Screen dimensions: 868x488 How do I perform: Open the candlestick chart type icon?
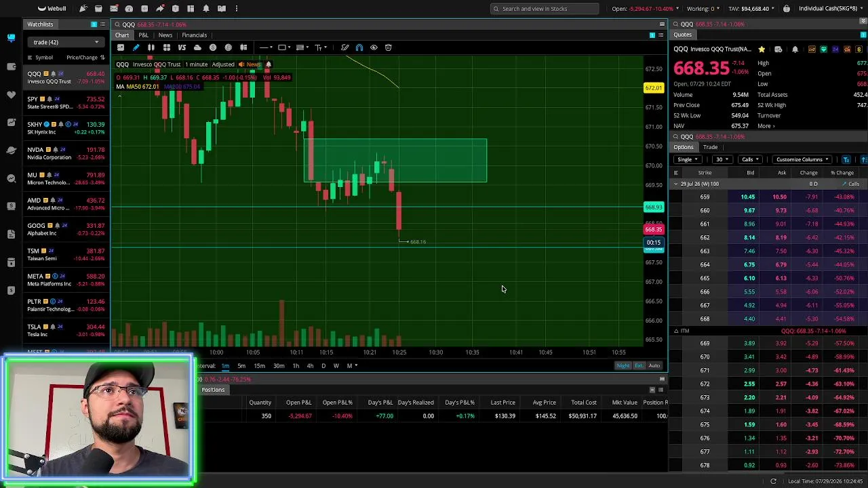point(151,47)
